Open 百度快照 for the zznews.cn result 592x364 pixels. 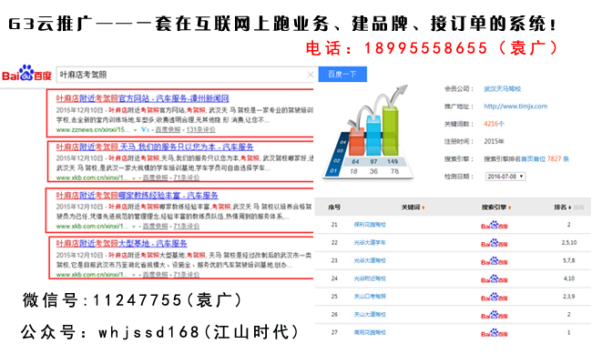pyautogui.click(x=168, y=130)
